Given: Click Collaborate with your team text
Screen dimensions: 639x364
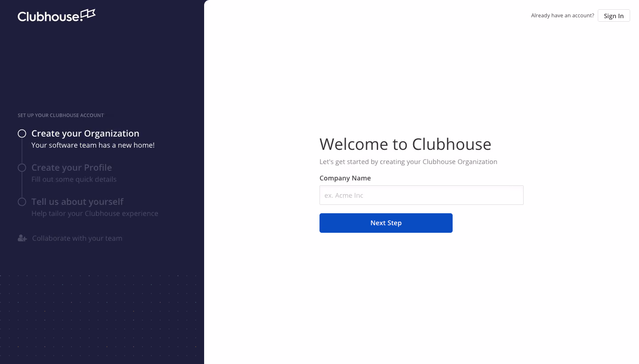Looking at the screenshot, I should coord(77,238).
